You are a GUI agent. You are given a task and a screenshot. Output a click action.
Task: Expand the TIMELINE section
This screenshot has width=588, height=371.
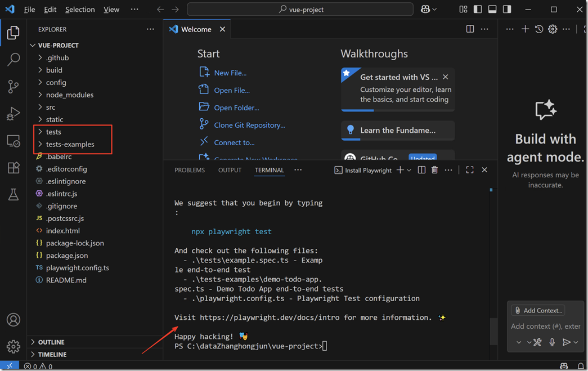[52, 355]
